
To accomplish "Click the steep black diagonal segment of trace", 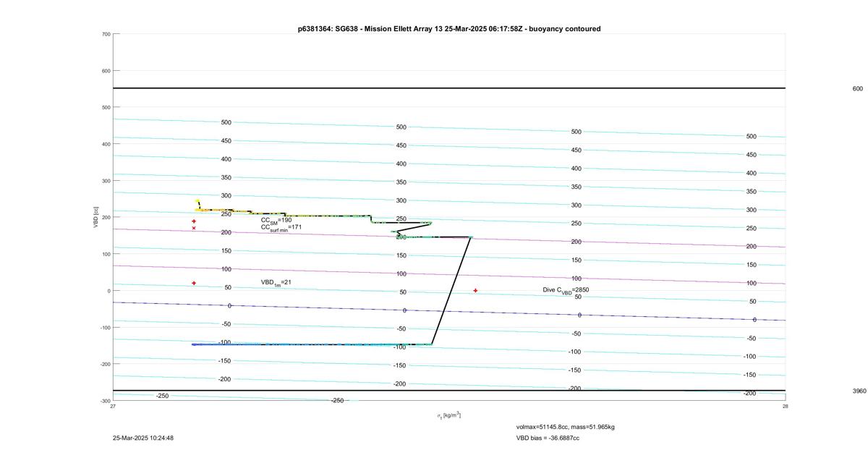I will [x=451, y=290].
